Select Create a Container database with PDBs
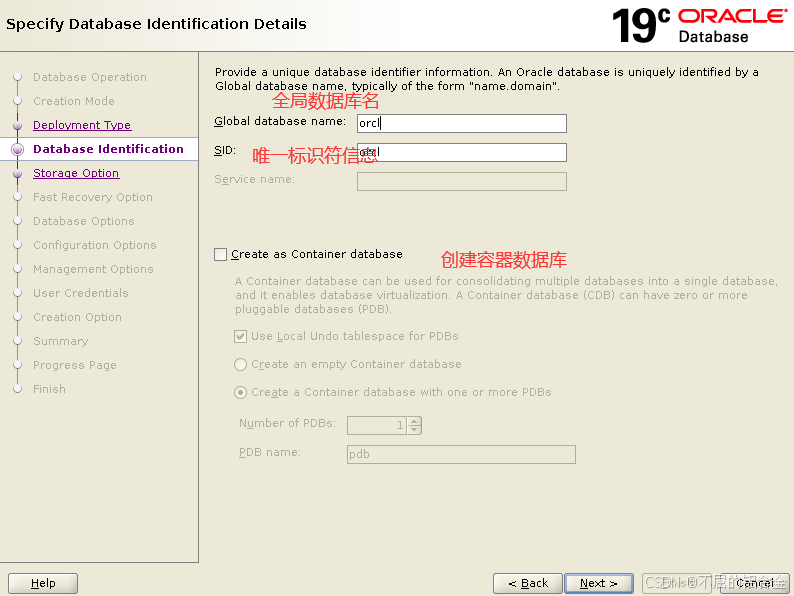794x596 pixels. [x=241, y=392]
